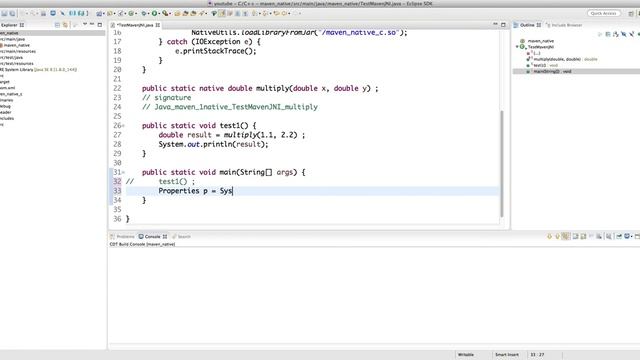Viewport: 640px width, 360px height.
Task: Select pom.xml file in Explorer
Action: pos(7,88)
